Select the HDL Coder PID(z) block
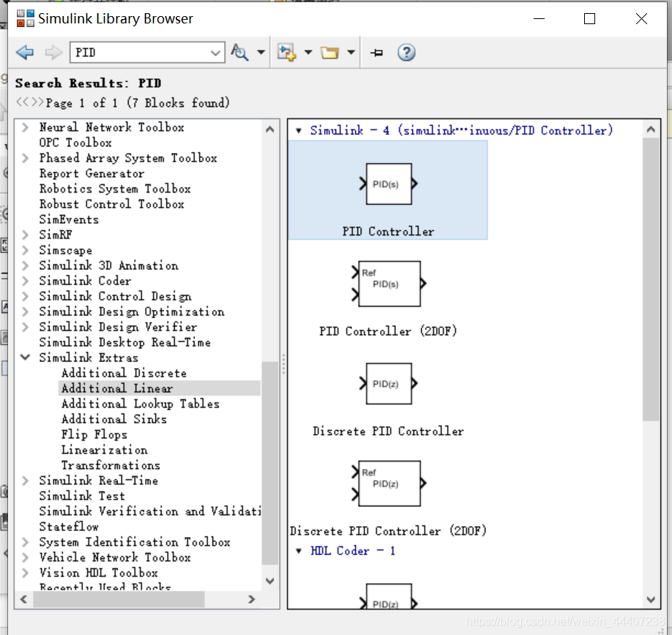The width and height of the screenshot is (672, 635). (388, 596)
